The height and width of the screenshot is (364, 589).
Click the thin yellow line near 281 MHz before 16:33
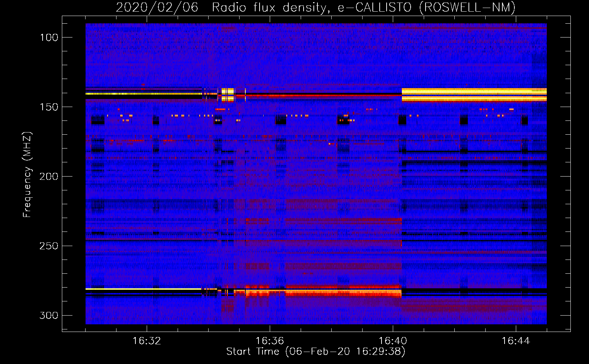(x=143, y=289)
